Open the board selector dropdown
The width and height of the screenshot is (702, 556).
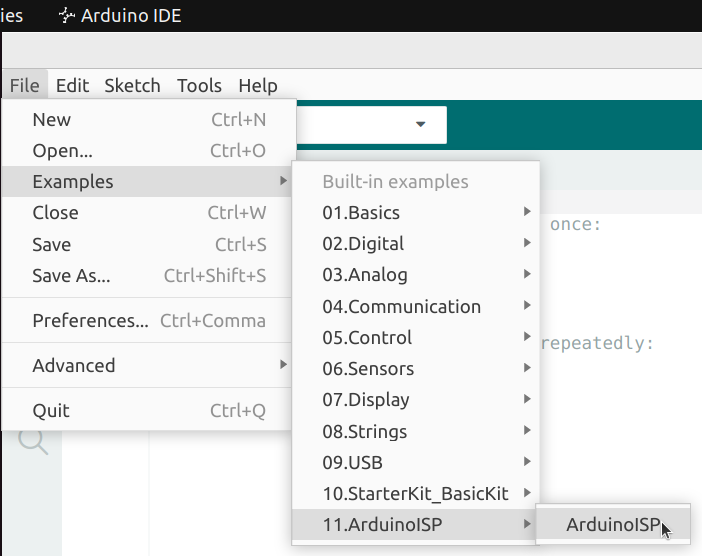tap(371, 125)
